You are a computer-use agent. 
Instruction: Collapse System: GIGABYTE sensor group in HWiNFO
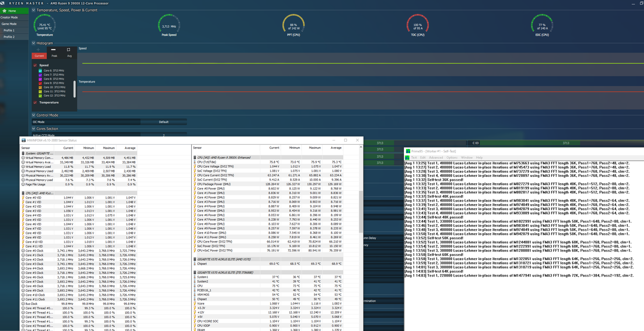[x=23, y=153]
